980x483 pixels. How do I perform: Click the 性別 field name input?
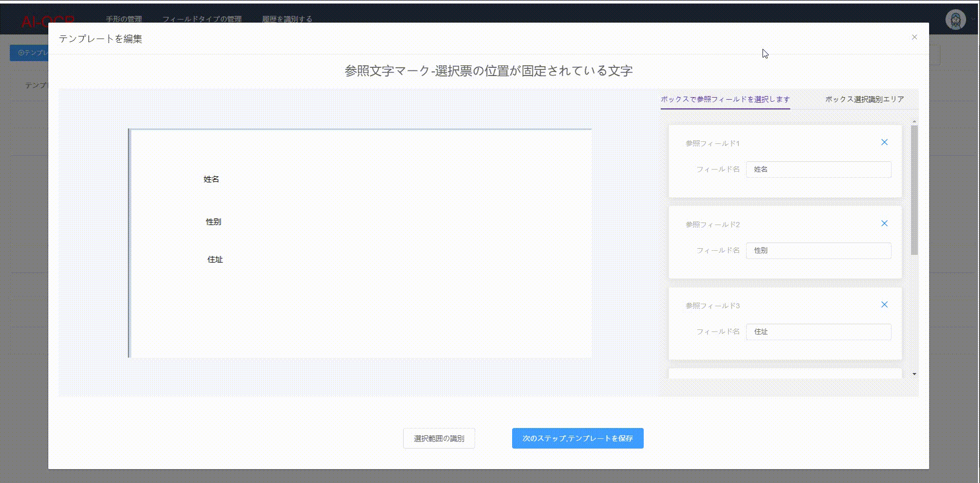[819, 251]
